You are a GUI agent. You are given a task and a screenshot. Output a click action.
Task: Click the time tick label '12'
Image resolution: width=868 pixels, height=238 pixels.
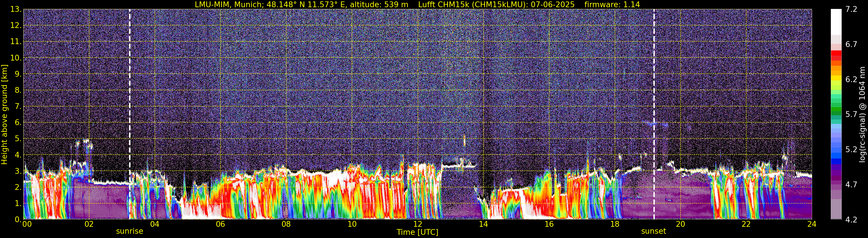click(417, 224)
